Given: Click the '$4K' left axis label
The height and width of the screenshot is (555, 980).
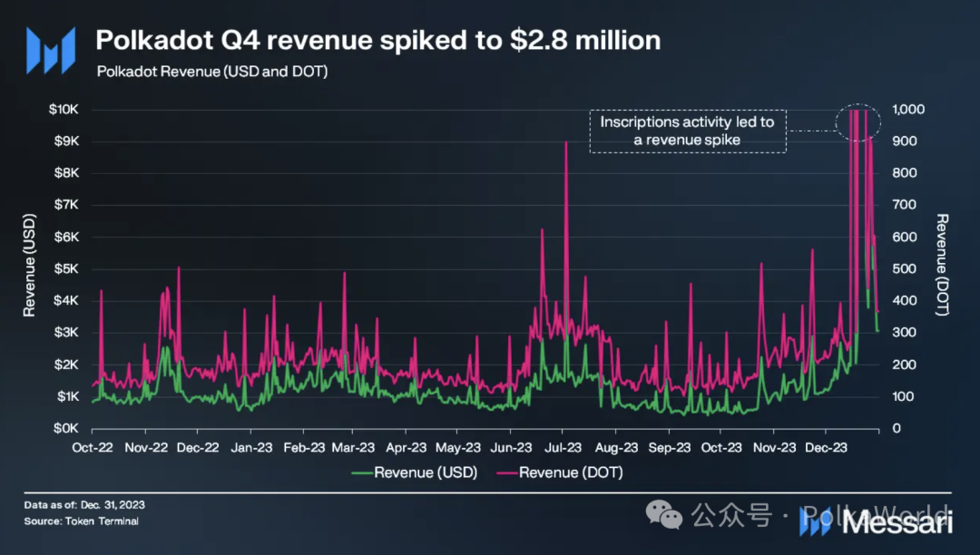Looking at the screenshot, I should coord(67,301).
